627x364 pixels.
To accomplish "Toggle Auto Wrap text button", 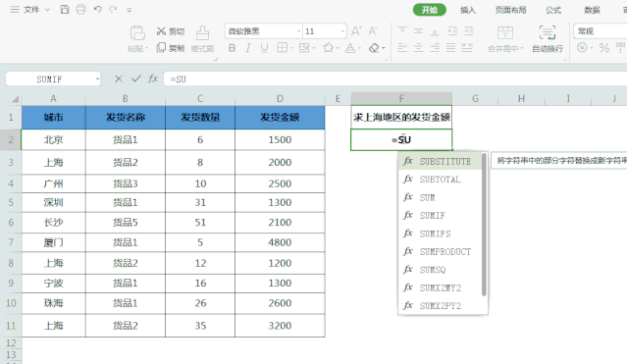I will (x=547, y=38).
